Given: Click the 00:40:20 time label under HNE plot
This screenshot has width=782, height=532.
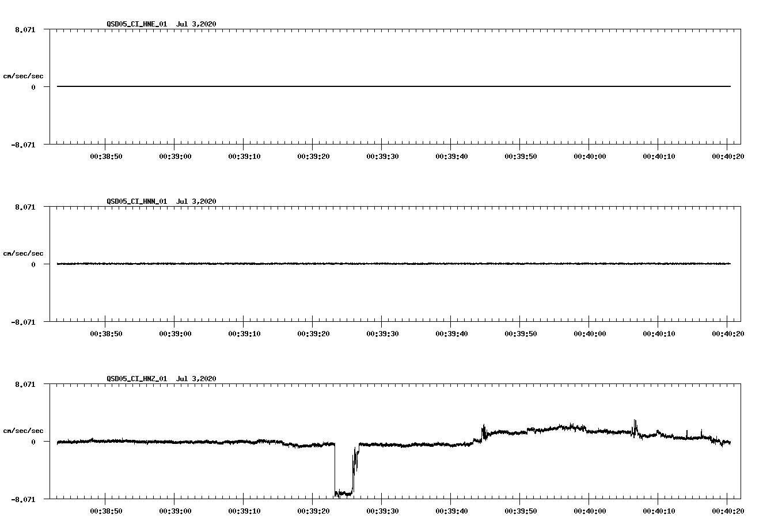Looking at the screenshot, I should 728,157.
